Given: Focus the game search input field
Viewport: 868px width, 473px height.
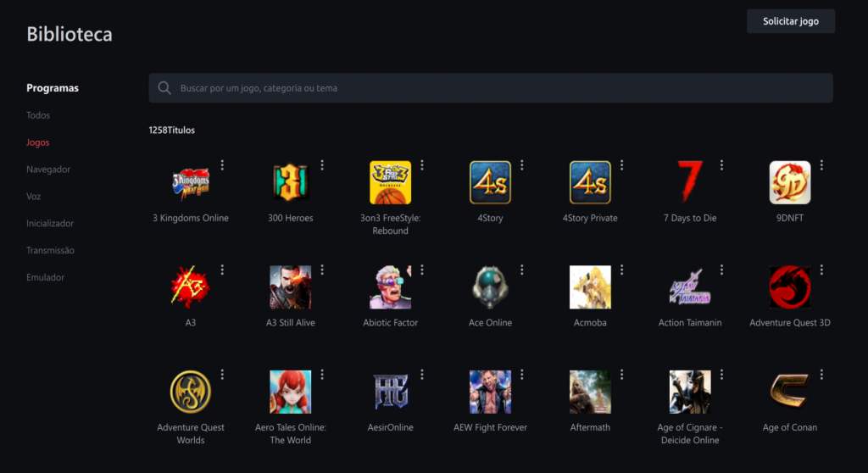Looking at the screenshot, I should click(x=500, y=88).
